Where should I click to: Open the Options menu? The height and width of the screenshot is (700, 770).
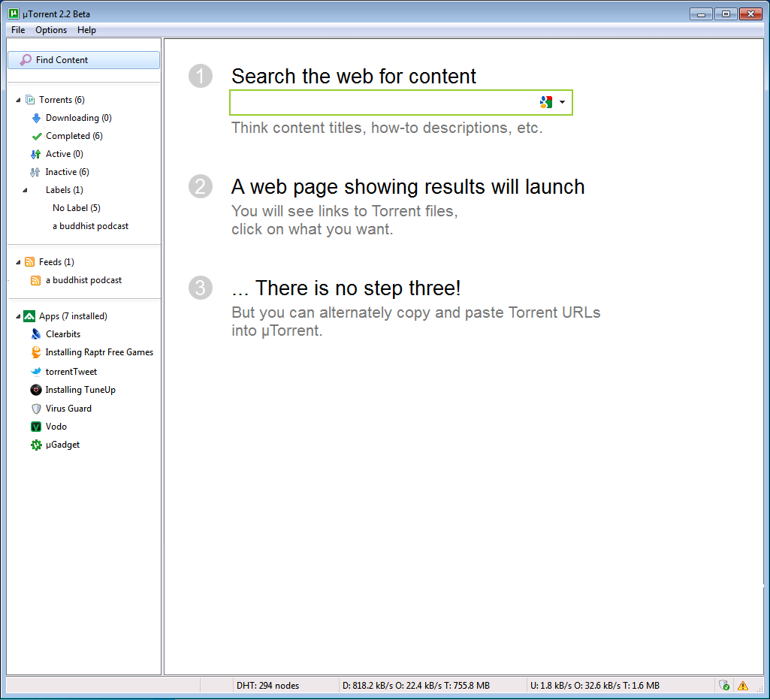pyautogui.click(x=51, y=30)
